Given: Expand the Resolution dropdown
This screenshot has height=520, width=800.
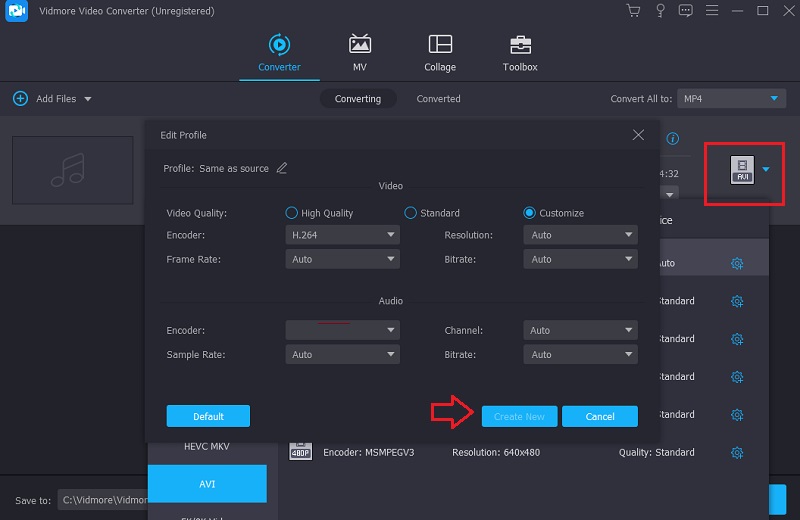Looking at the screenshot, I should (580, 235).
